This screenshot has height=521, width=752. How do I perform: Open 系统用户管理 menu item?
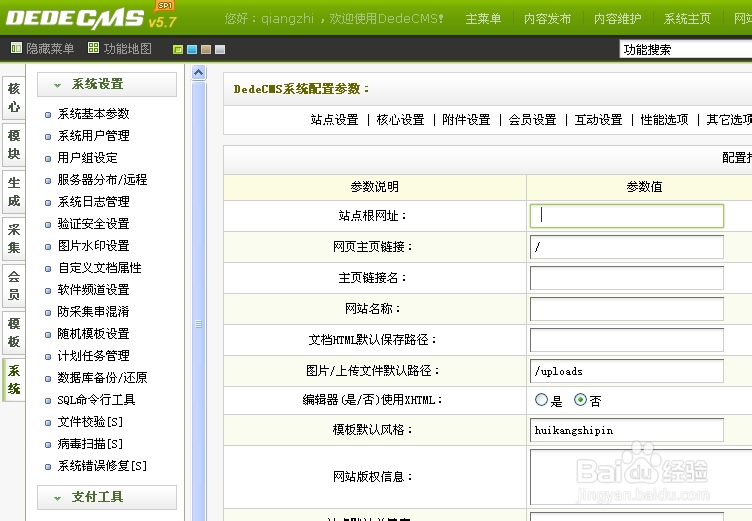[x=94, y=136]
